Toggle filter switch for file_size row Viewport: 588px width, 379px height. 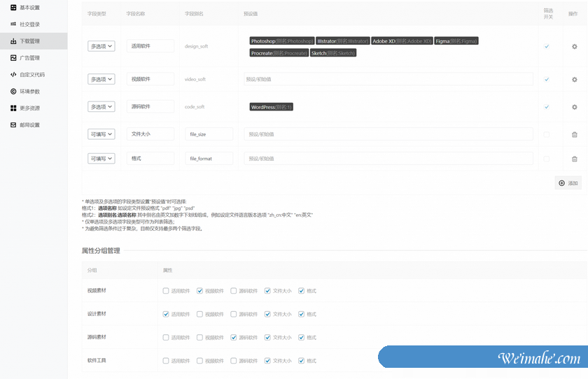coord(547,134)
